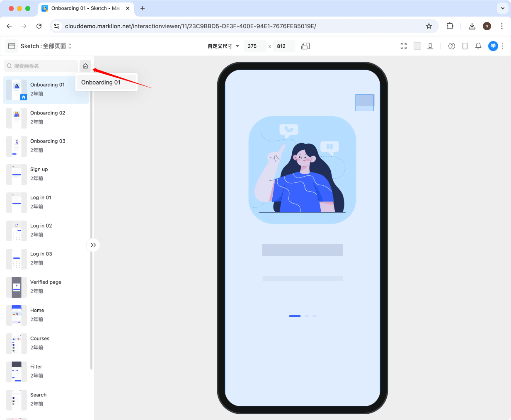The width and height of the screenshot is (511, 420).
Task: Click the blue 学 avatar icon
Action: [x=493, y=46]
